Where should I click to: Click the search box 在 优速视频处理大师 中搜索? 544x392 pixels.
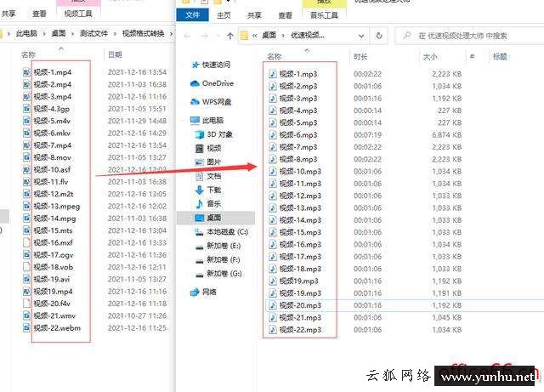point(469,36)
